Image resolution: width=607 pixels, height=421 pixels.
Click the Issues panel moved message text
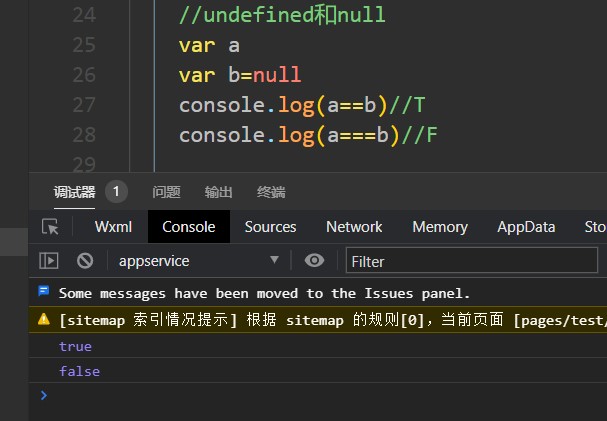point(264,293)
